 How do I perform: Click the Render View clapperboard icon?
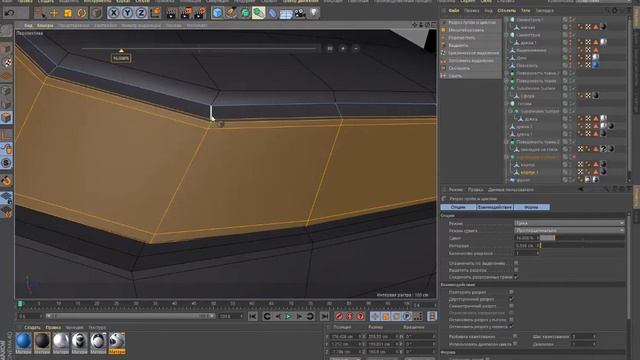coord(172,13)
